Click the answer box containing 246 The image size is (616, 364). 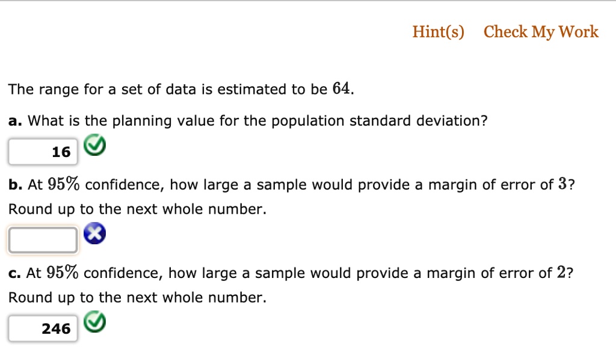click(x=42, y=328)
